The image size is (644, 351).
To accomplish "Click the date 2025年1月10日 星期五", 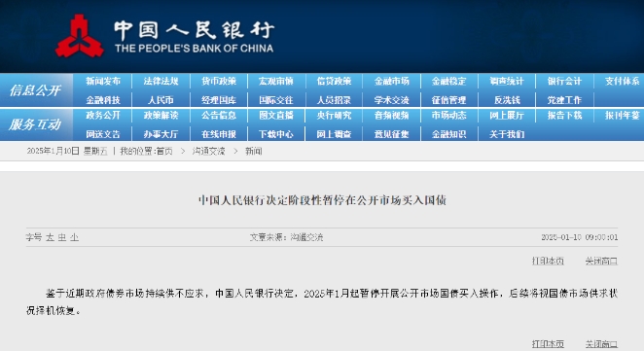I will [67, 151].
